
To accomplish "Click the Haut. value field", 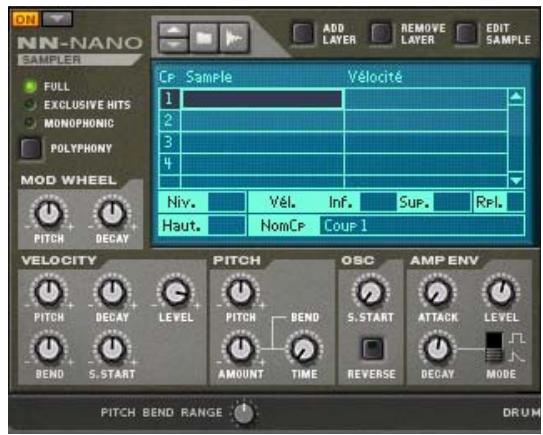I will pyautogui.click(x=226, y=226).
